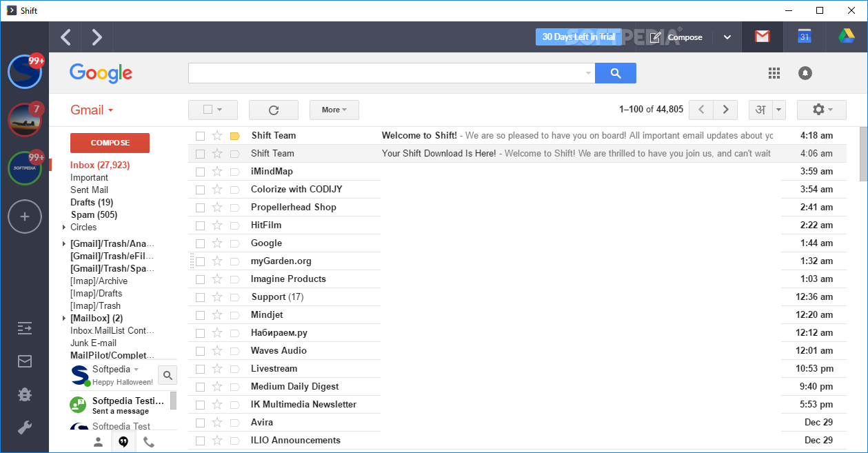Viewport: 868px width, 453px height.
Task: Click the Hangouts search magnifier icon
Action: click(168, 375)
